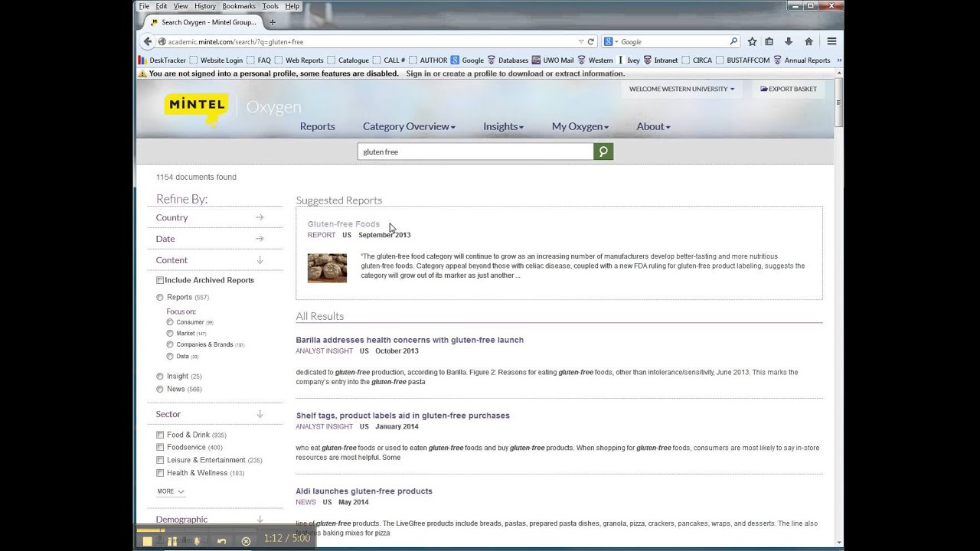Open the Annual Reports bookmark
This screenshot has height=551, width=980.
[x=802, y=60]
